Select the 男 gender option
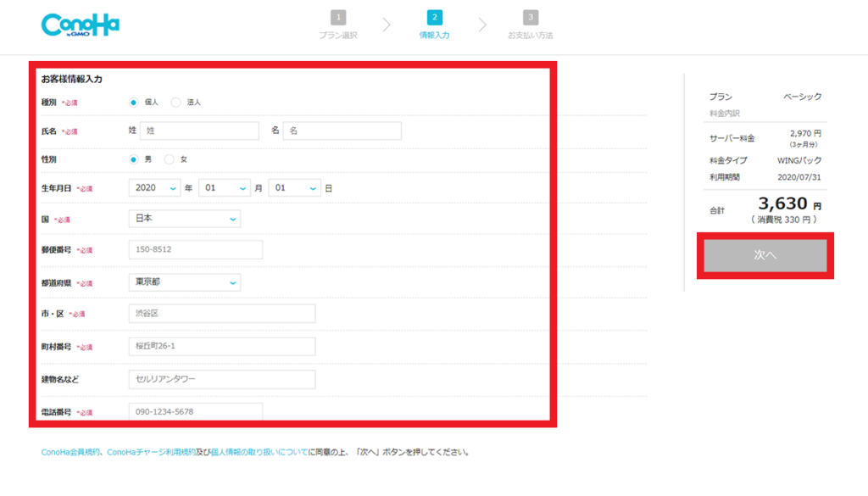The height and width of the screenshot is (496, 868). 134,159
